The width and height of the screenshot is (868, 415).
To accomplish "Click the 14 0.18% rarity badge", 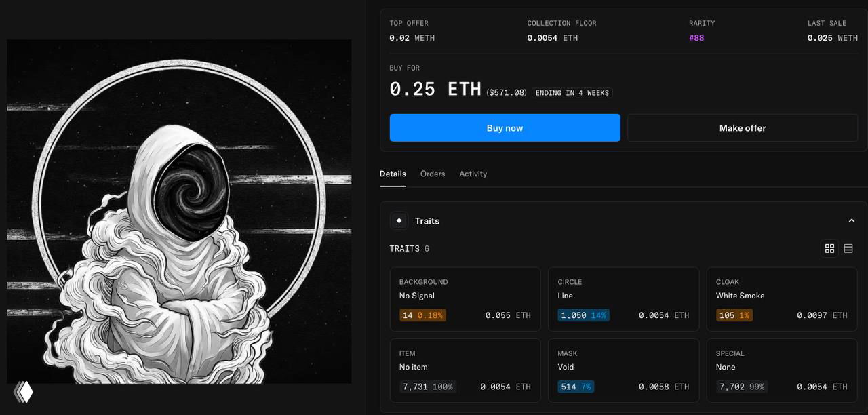I will pos(422,315).
